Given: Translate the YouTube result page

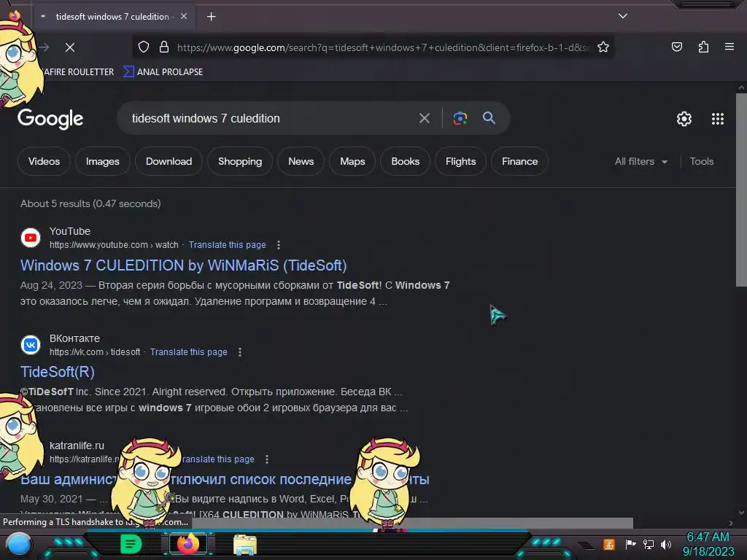Looking at the screenshot, I should click(x=228, y=245).
